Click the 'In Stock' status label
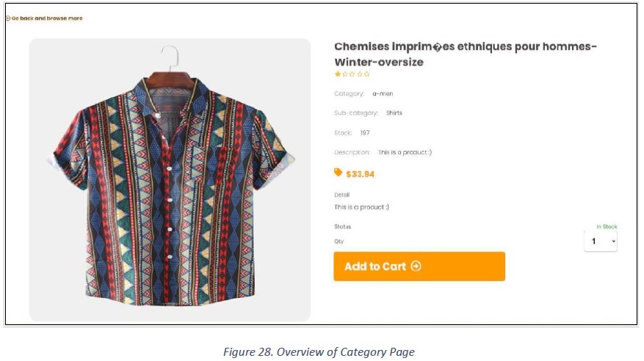 [607, 226]
